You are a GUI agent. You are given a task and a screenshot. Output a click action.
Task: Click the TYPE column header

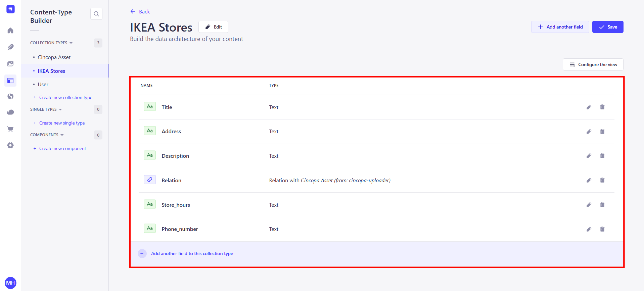click(x=274, y=86)
